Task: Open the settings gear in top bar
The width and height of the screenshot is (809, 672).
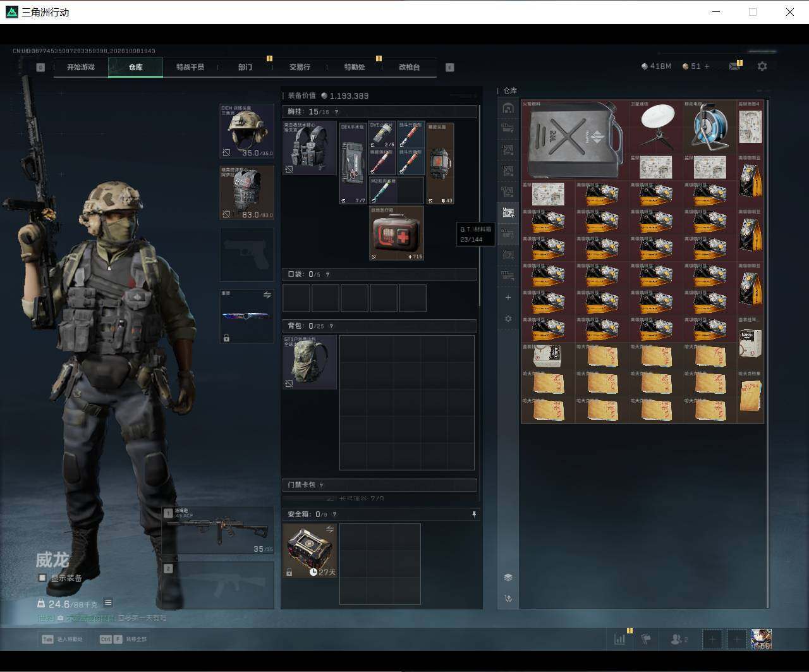Action: pyautogui.click(x=762, y=66)
